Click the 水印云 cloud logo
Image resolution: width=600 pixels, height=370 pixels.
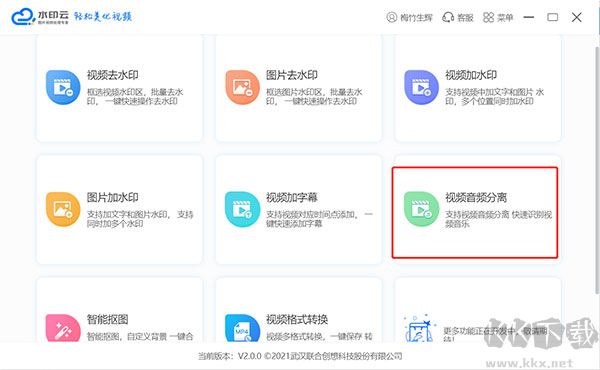tap(23, 17)
